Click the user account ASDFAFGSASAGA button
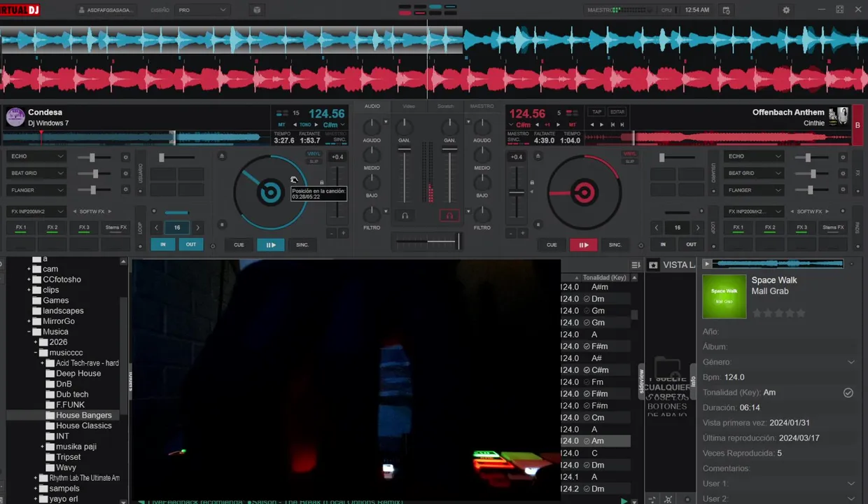 tap(105, 10)
